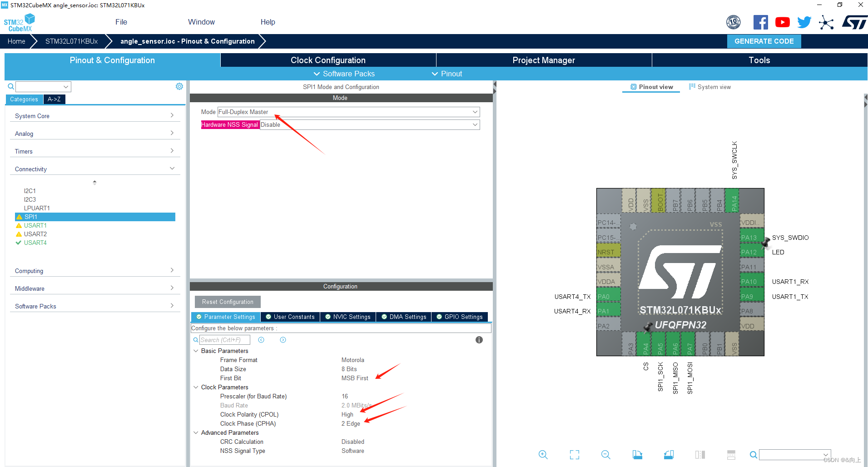Click GENERATE CODE button

[x=764, y=41]
